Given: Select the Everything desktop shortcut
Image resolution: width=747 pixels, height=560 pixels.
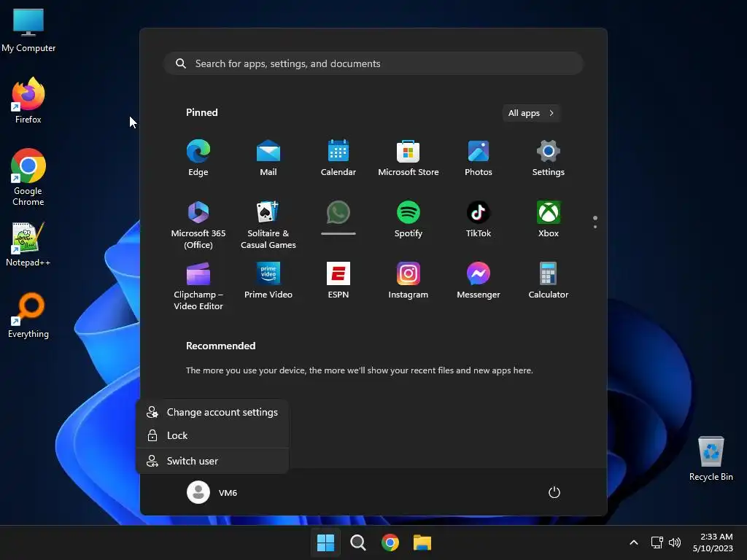Looking at the screenshot, I should pyautogui.click(x=28, y=315).
